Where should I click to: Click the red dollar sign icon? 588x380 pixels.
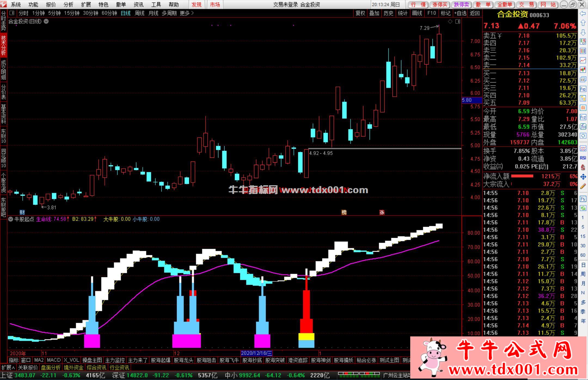583,167
